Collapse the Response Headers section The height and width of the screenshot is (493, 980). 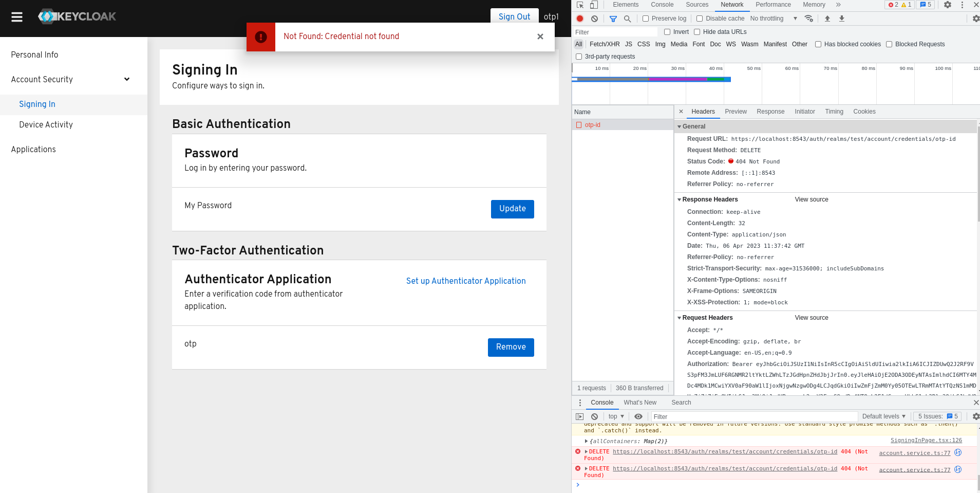click(x=680, y=199)
